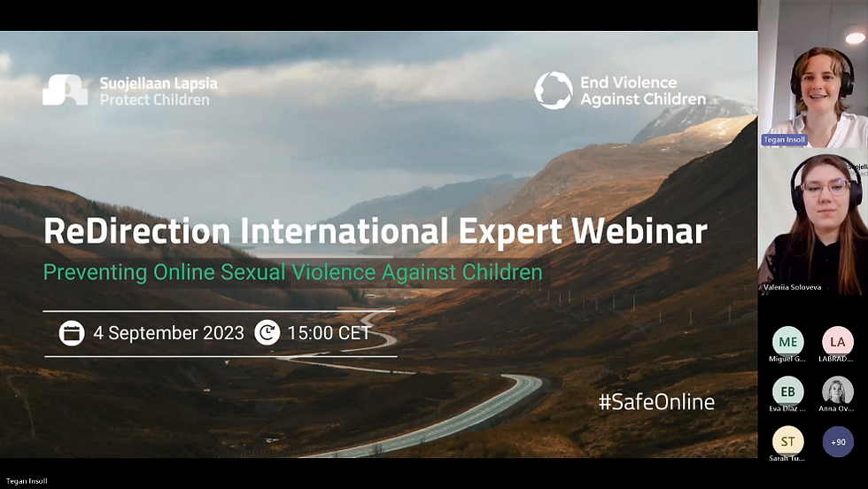Select Anna Ov... profile photo avatar
868x489 pixels.
coord(838,392)
